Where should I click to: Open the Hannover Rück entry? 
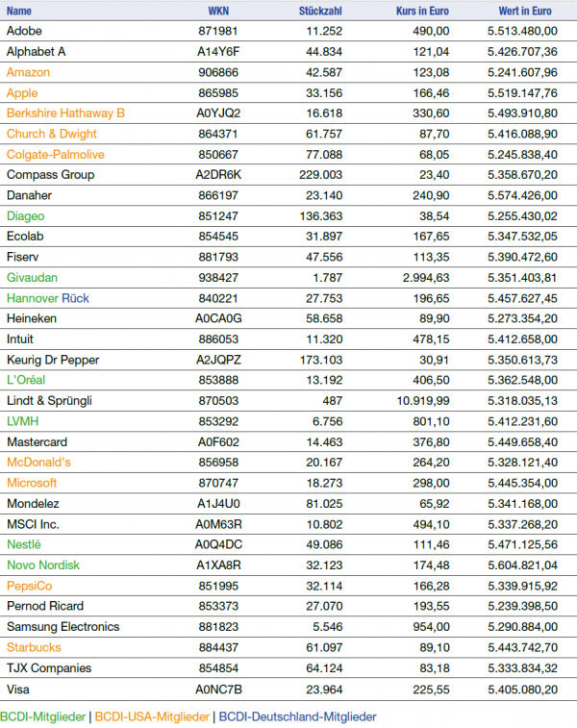pos(47,298)
